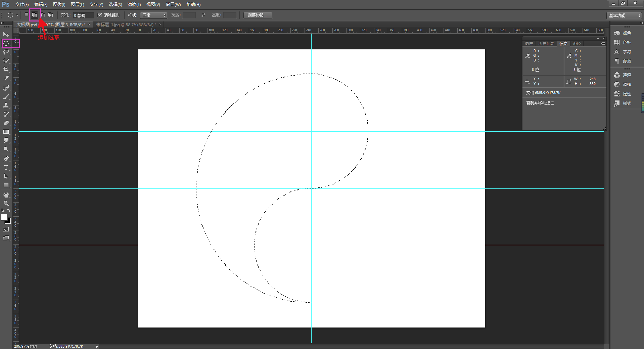The image size is (644, 349).
Task: Open RGB eyedropper readout options
Action: (528, 56)
